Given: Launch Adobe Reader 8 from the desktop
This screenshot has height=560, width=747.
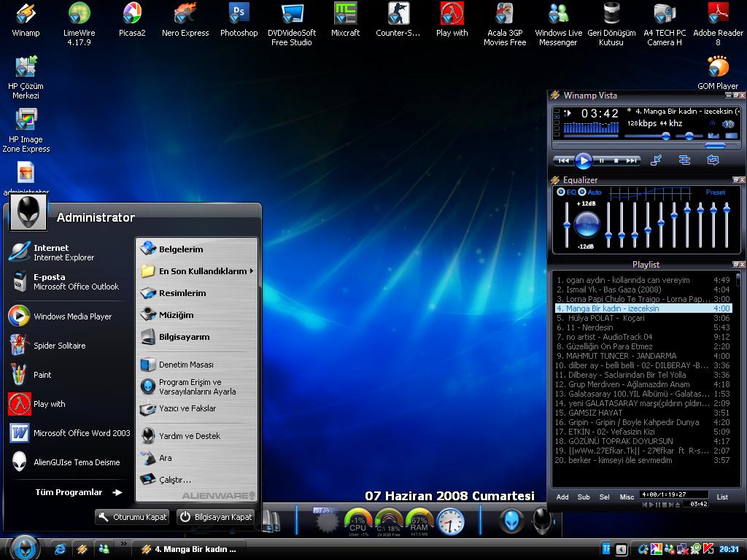Looking at the screenshot, I should point(718,24).
